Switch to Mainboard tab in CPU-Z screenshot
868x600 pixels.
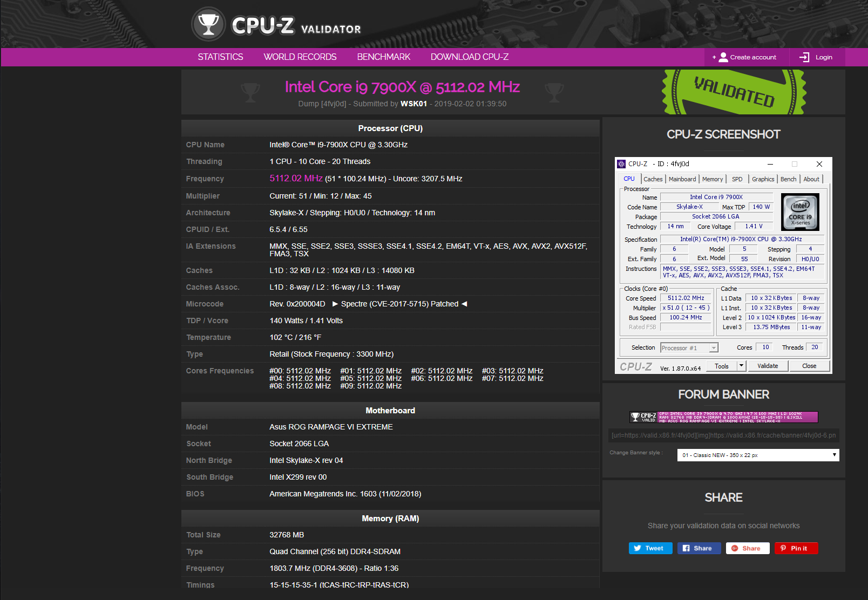click(x=682, y=179)
